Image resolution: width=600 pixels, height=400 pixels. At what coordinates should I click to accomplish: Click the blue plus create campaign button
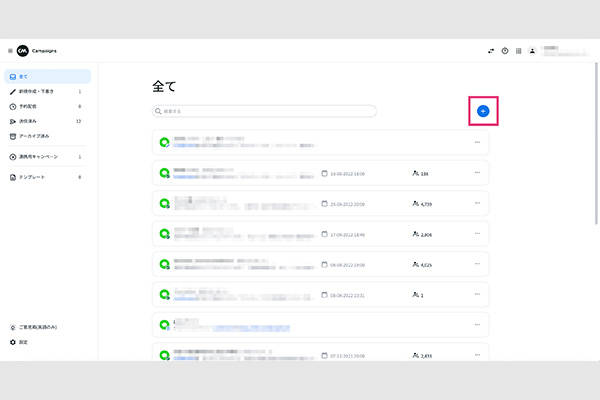click(x=482, y=111)
